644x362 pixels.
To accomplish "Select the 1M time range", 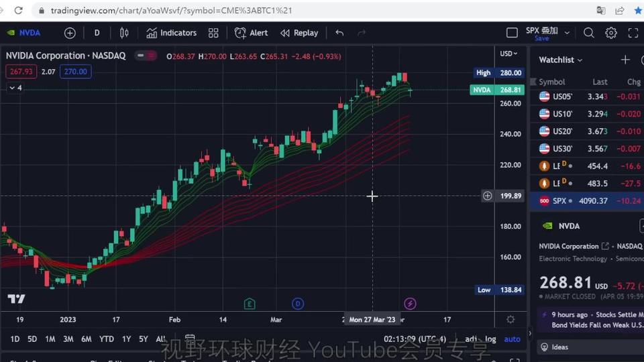I will click(50, 339).
